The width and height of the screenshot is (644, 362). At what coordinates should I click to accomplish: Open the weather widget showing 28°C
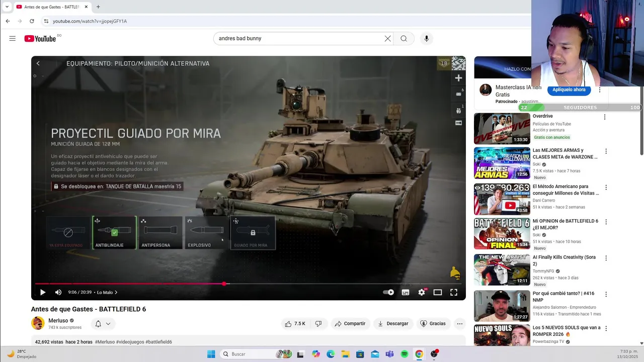click(x=21, y=354)
